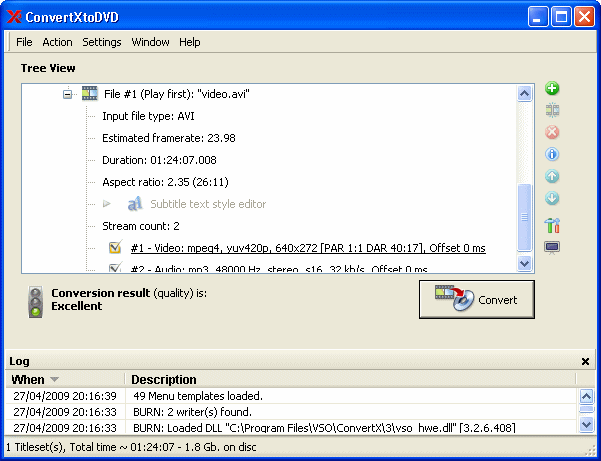Move item up with the up arrow icon
This screenshot has height=461, width=601.
tap(552, 176)
